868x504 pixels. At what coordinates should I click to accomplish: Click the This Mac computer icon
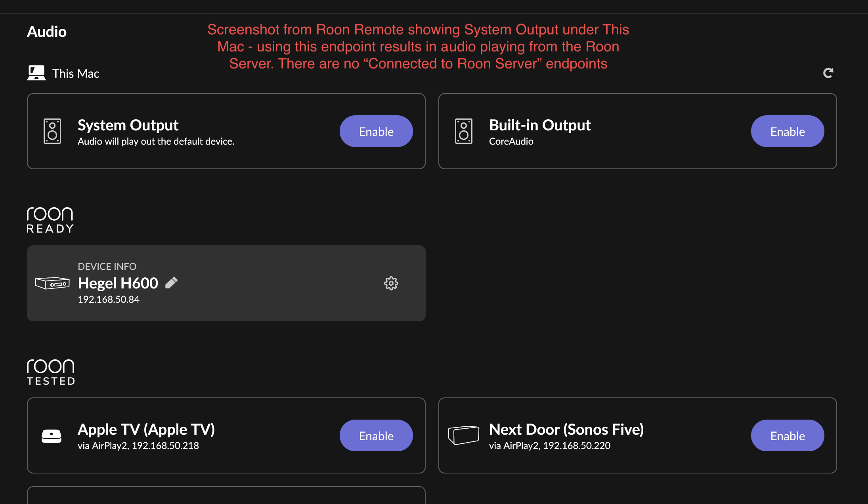point(36,73)
